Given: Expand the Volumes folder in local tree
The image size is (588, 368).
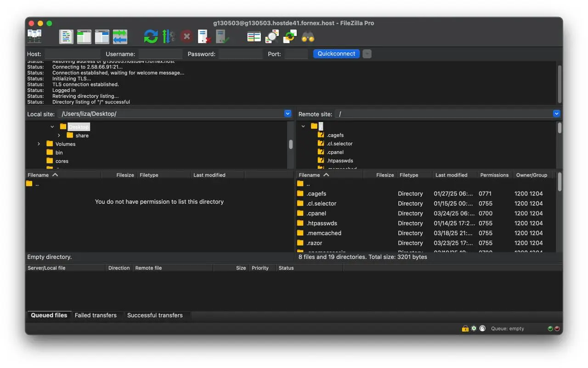Looking at the screenshot, I should tap(39, 144).
